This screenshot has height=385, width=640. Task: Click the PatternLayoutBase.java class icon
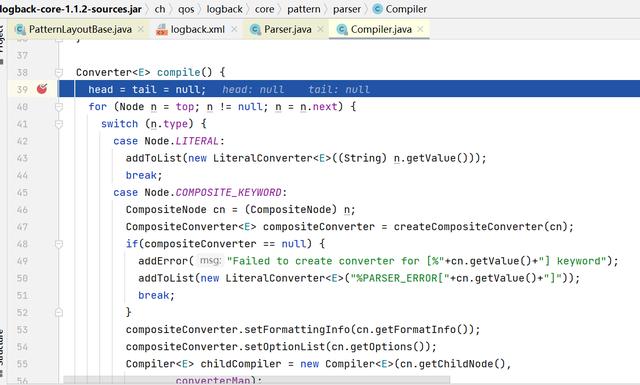tap(20, 30)
